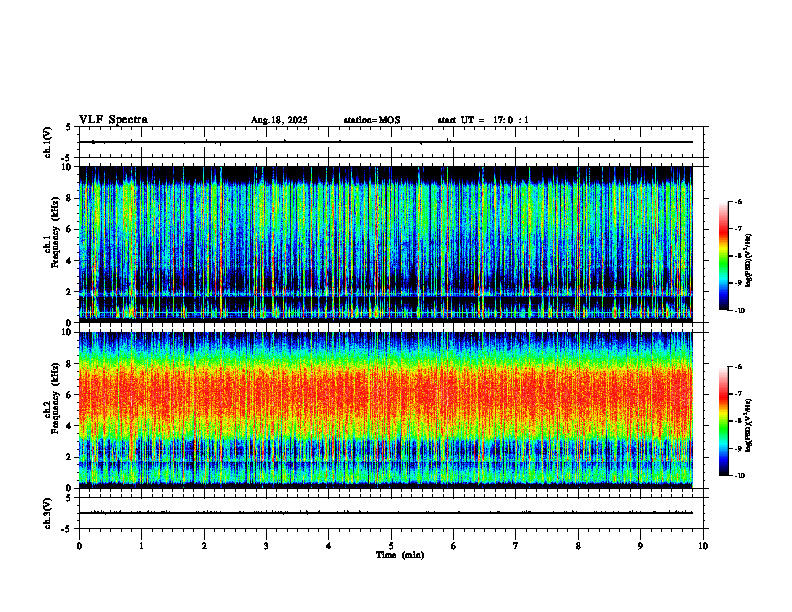Click the "Time (min)" x-axis label
The height and width of the screenshot is (612, 792).
click(x=400, y=555)
